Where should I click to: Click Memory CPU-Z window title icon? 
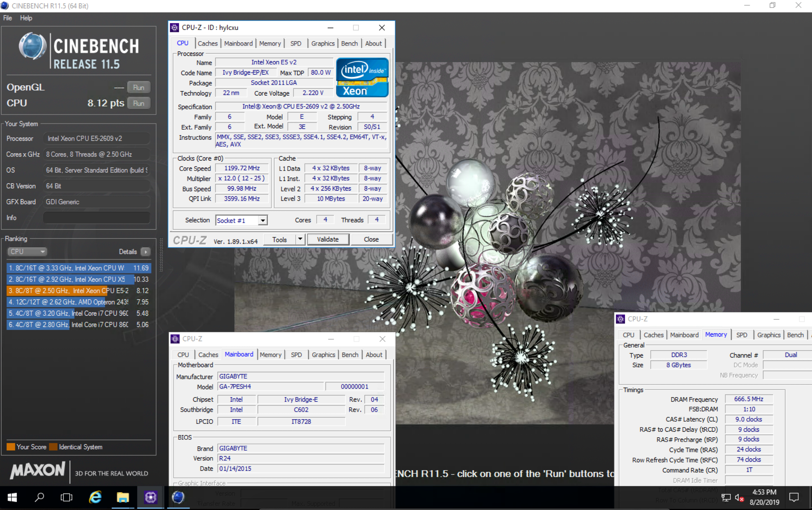point(620,319)
